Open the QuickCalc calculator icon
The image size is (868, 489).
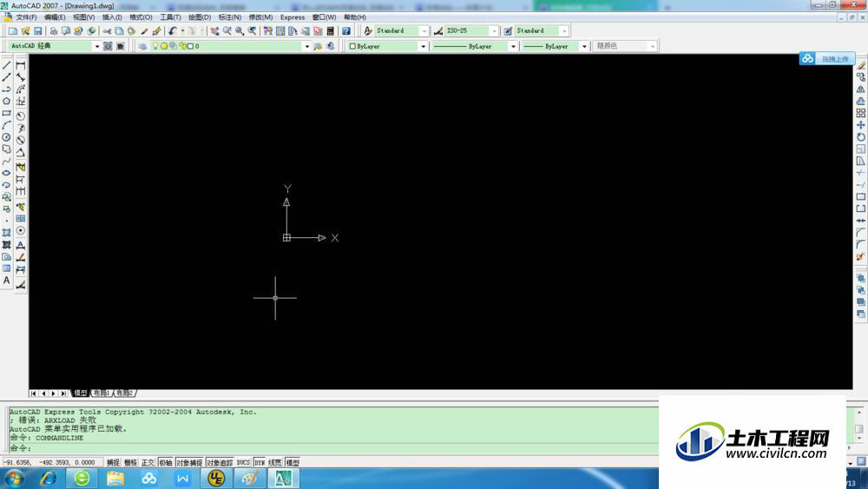(x=331, y=31)
